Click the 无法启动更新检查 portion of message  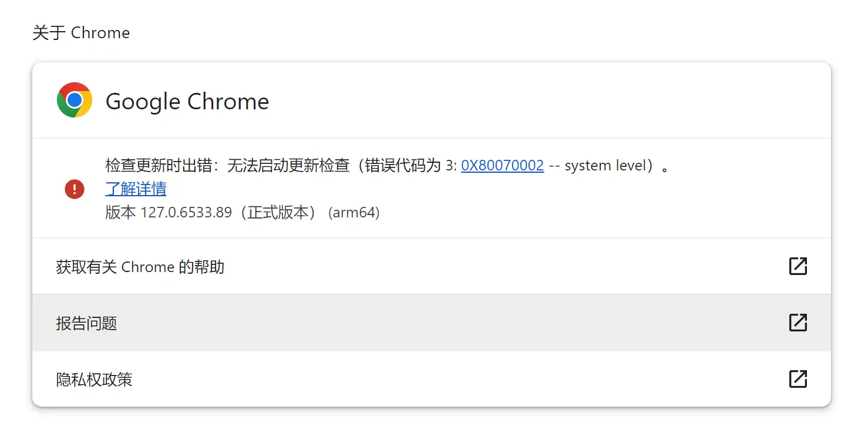tap(288, 166)
